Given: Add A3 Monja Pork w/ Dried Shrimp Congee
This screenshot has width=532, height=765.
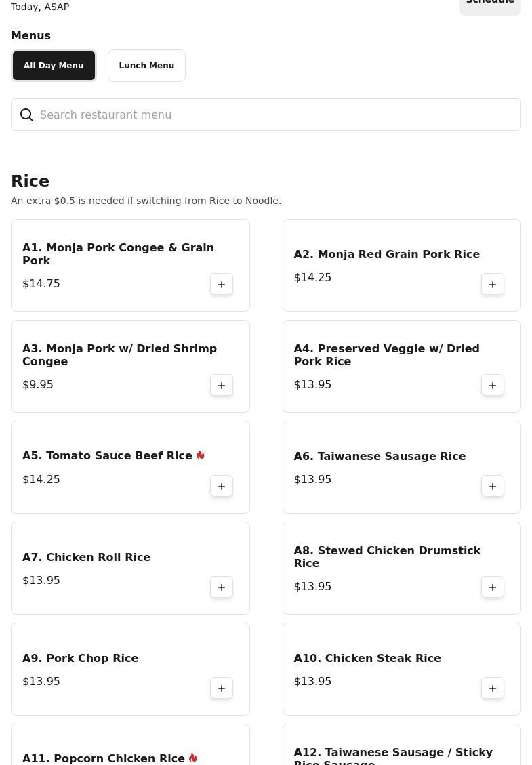Looking at the screenshot, I should [x=222, y=386].
